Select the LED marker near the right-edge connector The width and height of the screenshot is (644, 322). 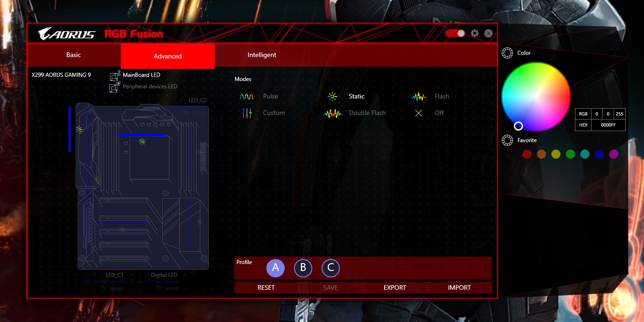tap(199, 151)
